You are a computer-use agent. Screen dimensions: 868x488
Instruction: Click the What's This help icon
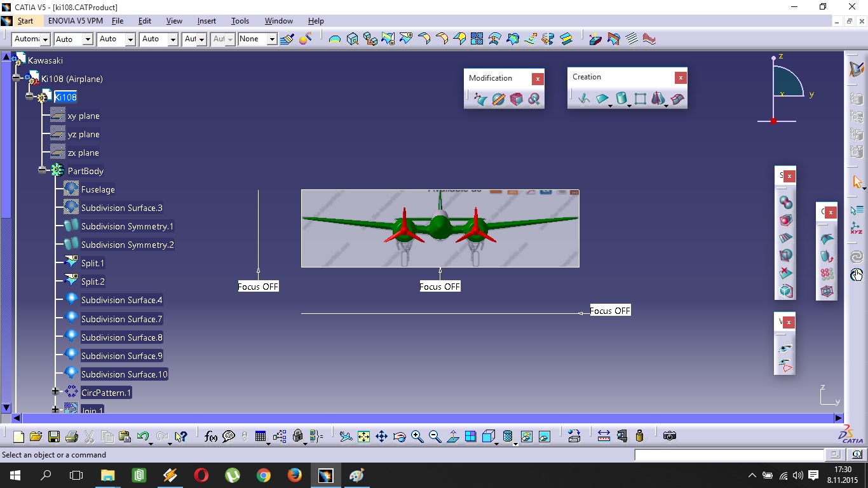pyautogui.click(x=181, y=437)
